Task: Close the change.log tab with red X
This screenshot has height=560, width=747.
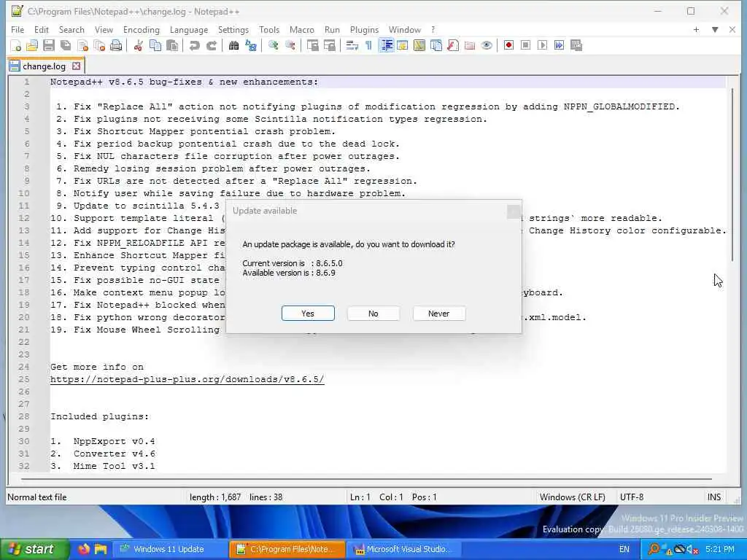Action: click(x=76, y=66)
